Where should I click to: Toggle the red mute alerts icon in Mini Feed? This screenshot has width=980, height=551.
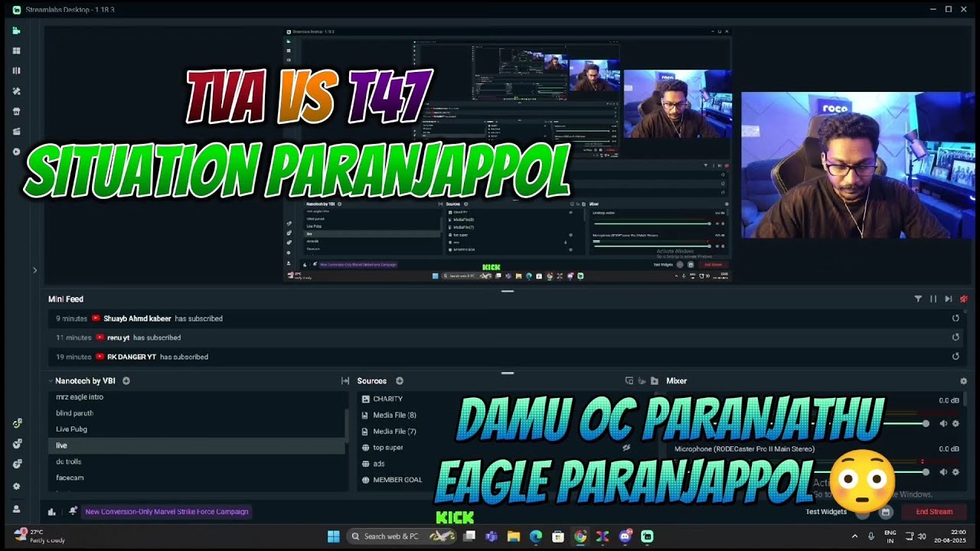pyautogui.click(x=964, y=299)
